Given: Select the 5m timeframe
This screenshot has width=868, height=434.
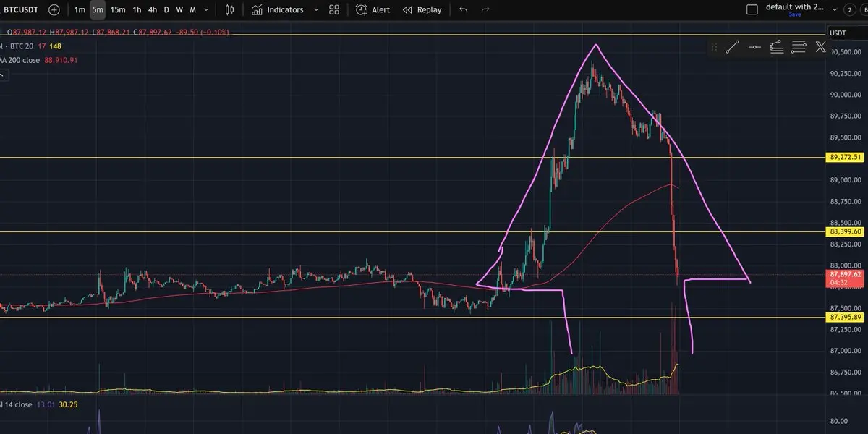Looking at the screenshot, I should click(98, 10).
